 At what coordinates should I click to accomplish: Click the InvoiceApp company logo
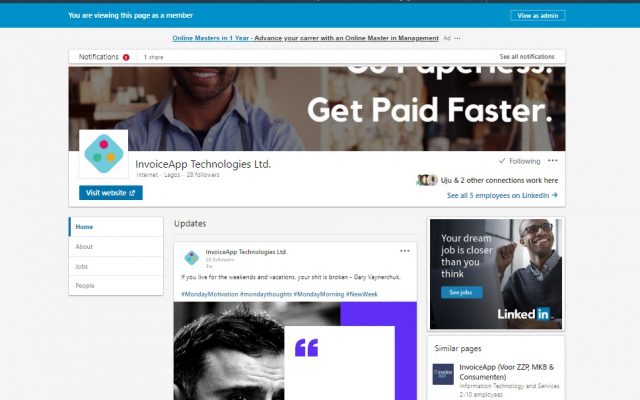point(104,154)
